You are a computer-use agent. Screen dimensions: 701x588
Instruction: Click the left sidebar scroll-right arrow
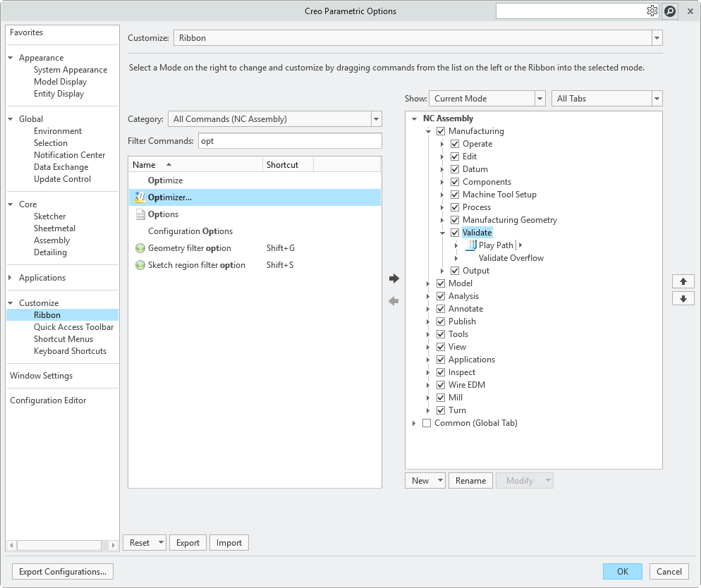pos(113,545)
